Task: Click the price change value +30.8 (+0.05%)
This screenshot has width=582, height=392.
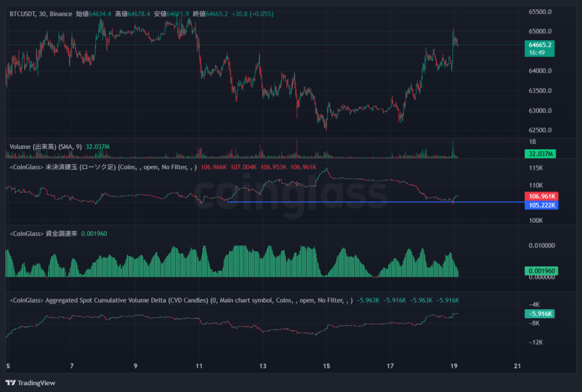Action: (x=252, y=14)
